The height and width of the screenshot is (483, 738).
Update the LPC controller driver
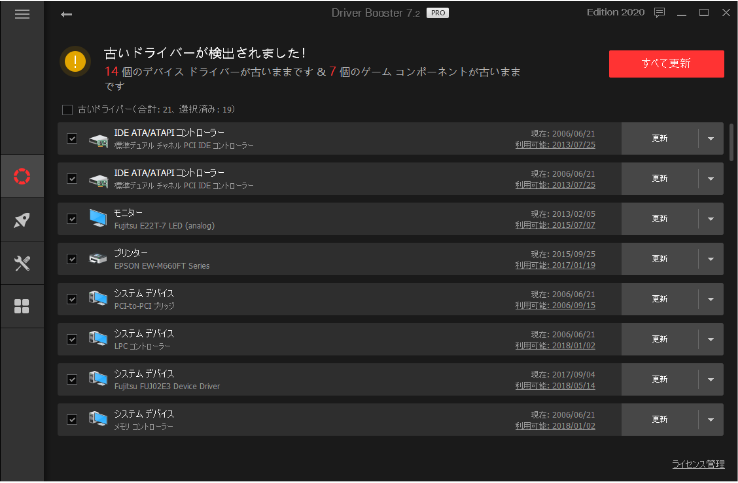click(x=659, y=339)
